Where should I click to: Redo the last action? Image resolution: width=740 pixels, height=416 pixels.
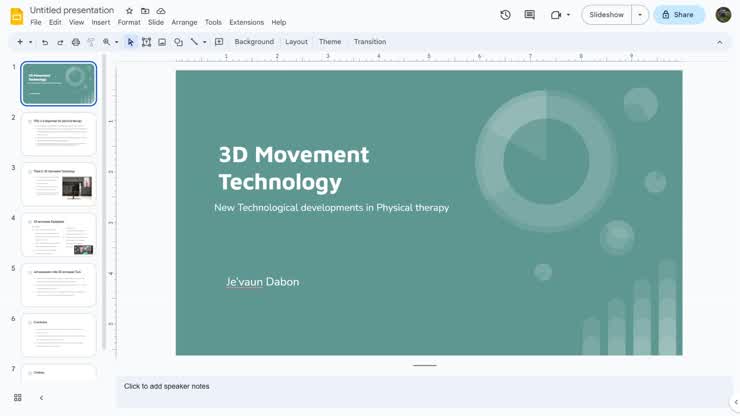(60, 42)
